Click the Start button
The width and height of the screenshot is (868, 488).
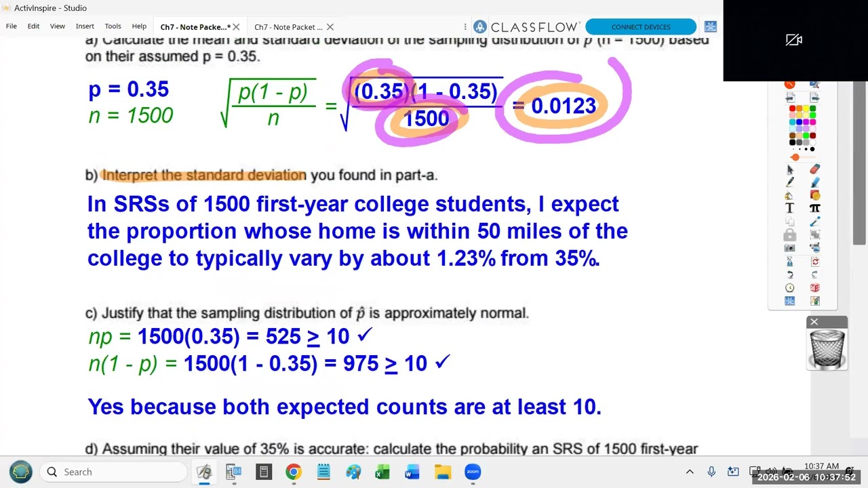20,472
